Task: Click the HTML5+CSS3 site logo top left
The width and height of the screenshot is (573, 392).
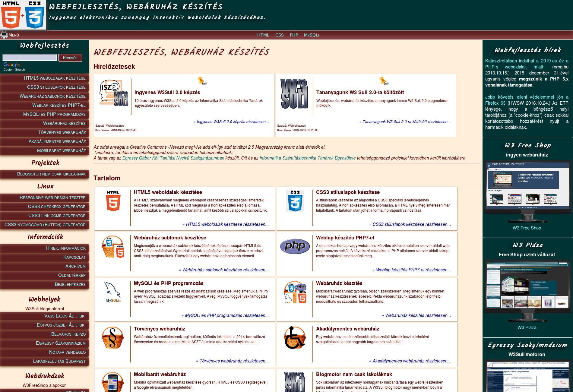Action: [x=23, y=15]
